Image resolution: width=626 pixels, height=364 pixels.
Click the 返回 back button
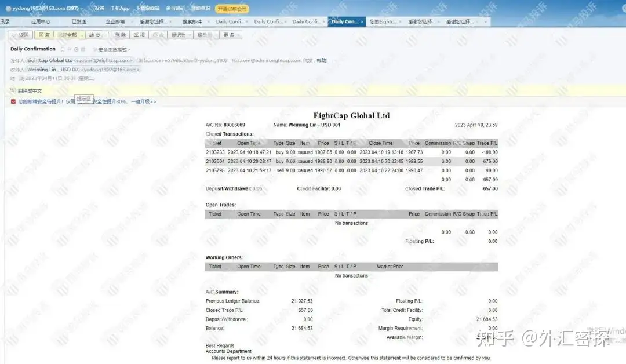coord(20,35)
